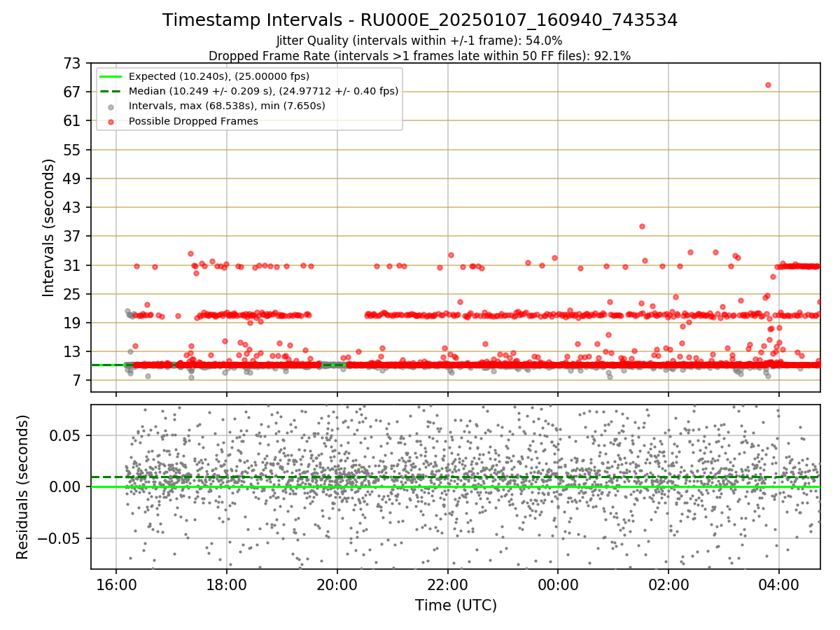The height and width of the screenshot is (630, 840).
Task: Click the 'Dropped Frame Rate' subtitle line
Action: point(419,56)
